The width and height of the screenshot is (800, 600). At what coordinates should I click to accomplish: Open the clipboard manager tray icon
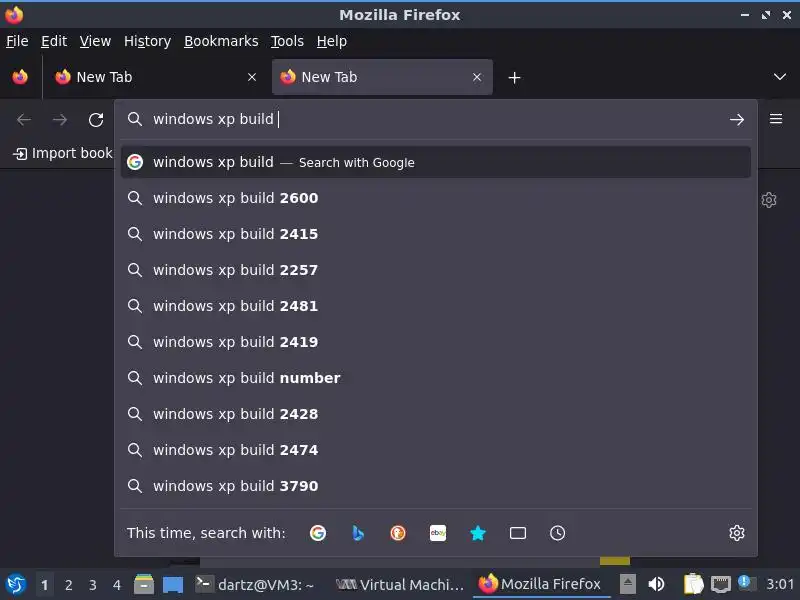click(x=693, y=584)
